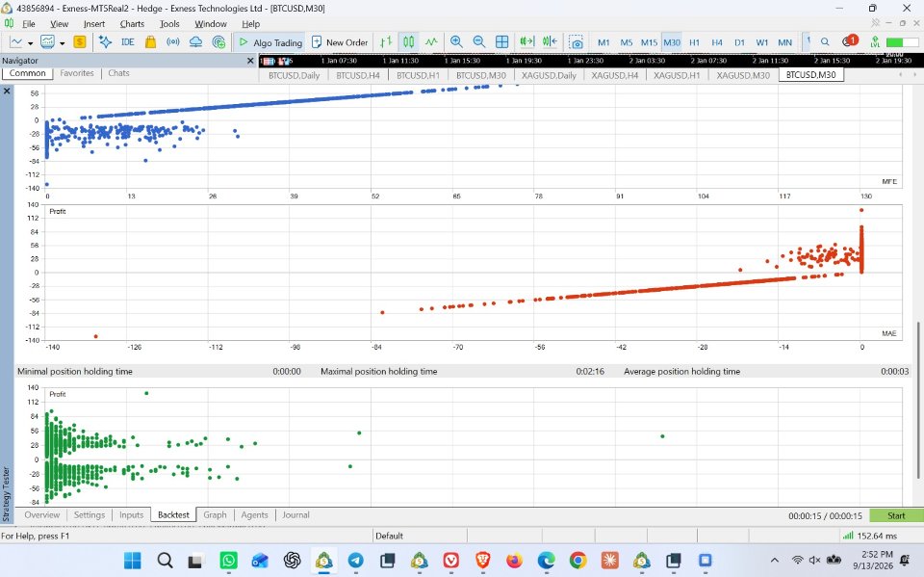Open the account notifications badge icon
This screenshot has height=577, width=924.
tap(850, 41)
